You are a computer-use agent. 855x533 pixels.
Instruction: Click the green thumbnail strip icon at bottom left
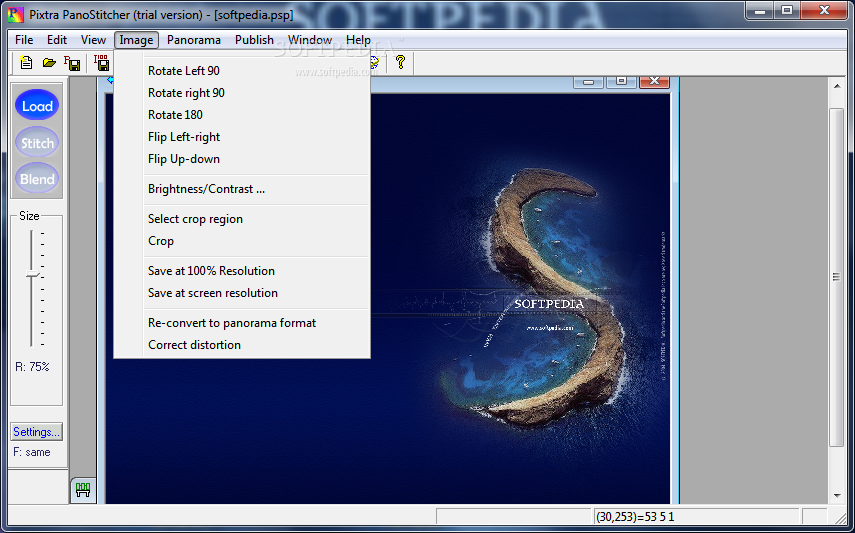(83, 489)
